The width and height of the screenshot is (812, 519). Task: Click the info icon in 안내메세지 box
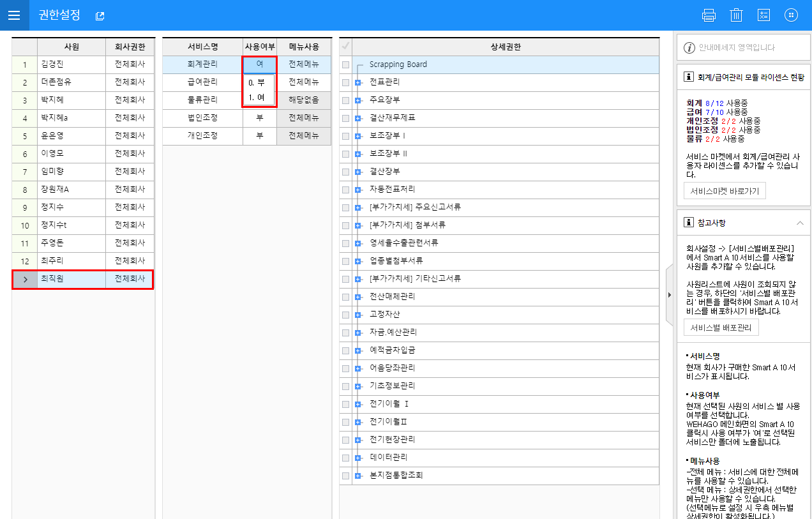coord(689,48)
